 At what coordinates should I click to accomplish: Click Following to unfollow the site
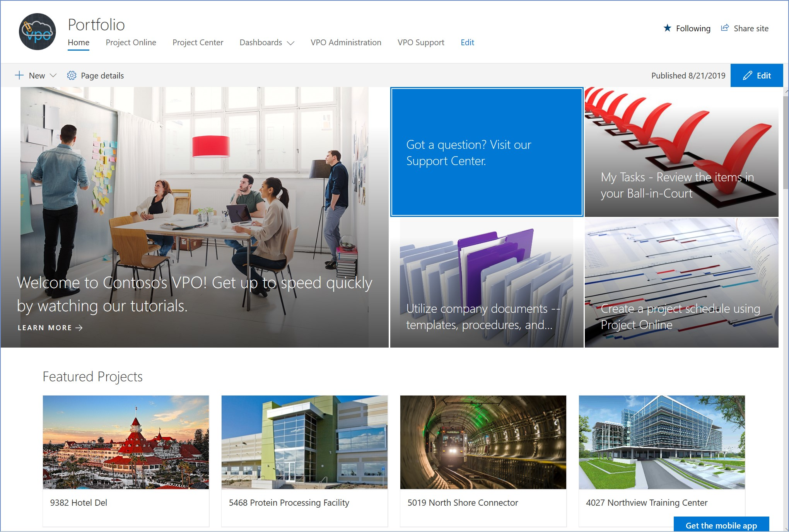[x=693, y=28]
